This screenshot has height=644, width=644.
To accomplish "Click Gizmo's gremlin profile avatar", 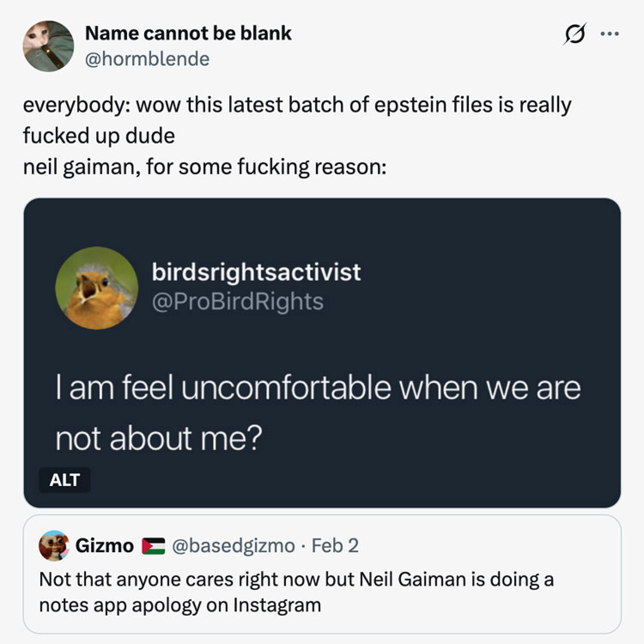I will (54, 546).
